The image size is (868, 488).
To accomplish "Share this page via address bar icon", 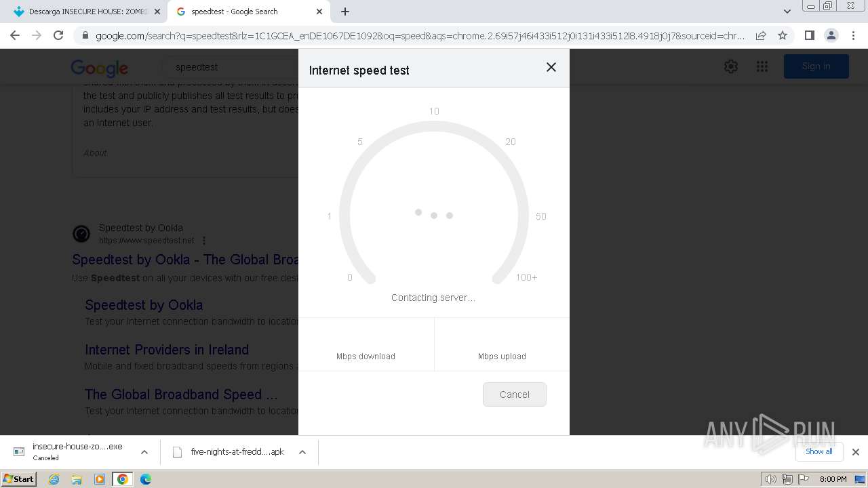I will click(x=761, y=35).
